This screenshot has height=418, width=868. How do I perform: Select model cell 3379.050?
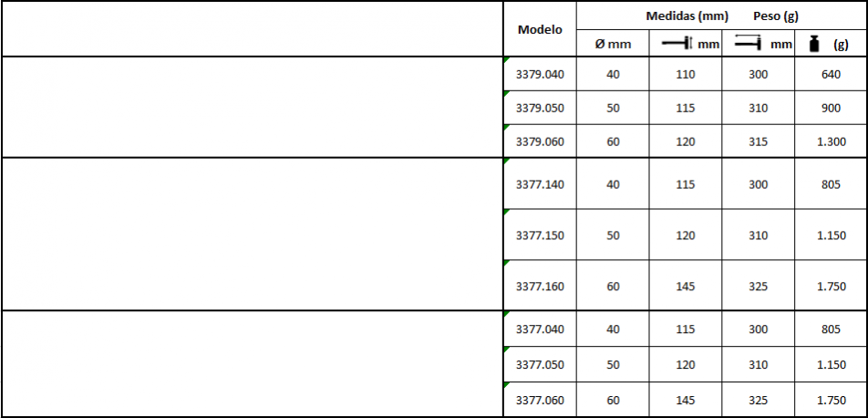pos(540,108)
